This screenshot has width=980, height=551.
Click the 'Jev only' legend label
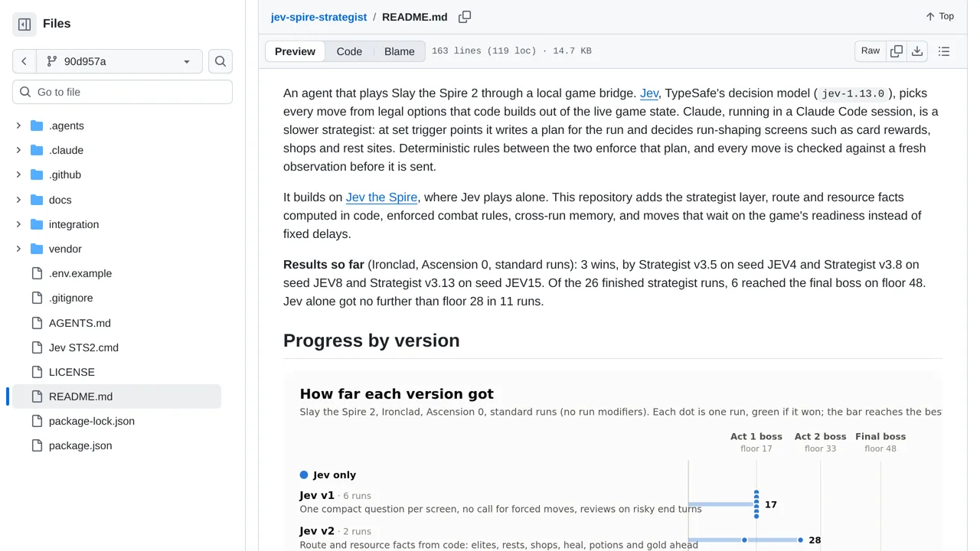[x=335, y=474]
